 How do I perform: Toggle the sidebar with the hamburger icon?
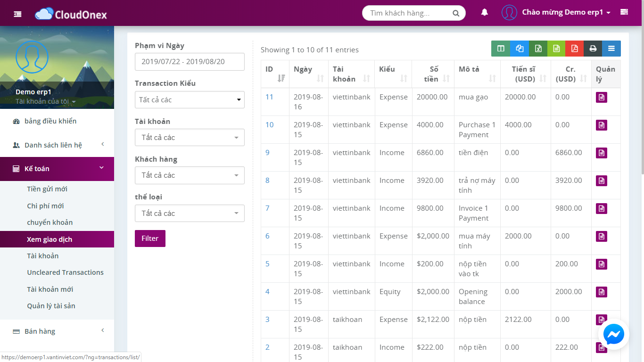tap(17, 14)
